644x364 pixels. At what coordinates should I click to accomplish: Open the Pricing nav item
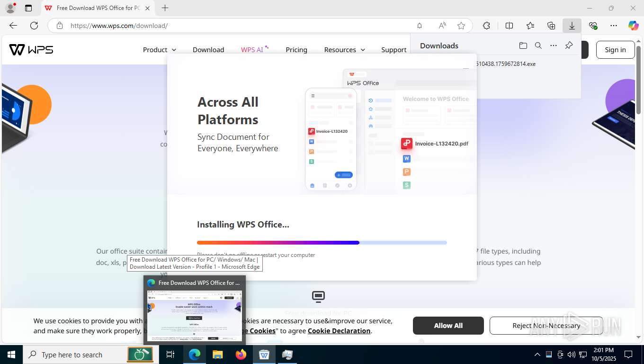296,50
